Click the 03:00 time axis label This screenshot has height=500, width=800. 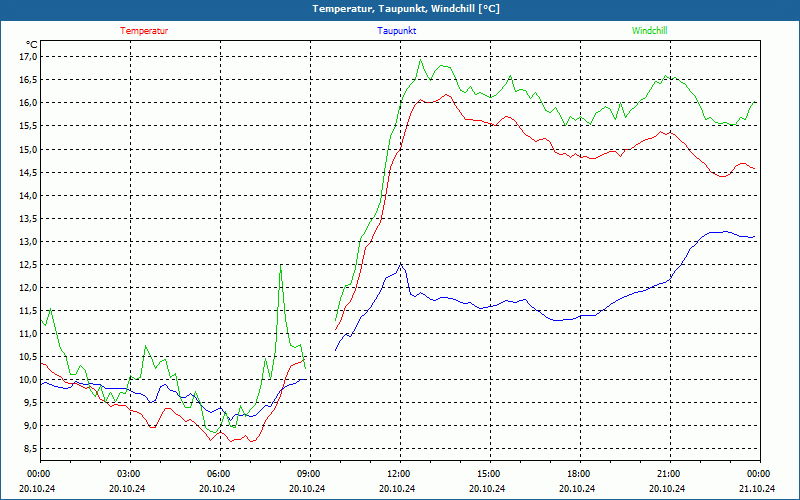tap(128, 474)
